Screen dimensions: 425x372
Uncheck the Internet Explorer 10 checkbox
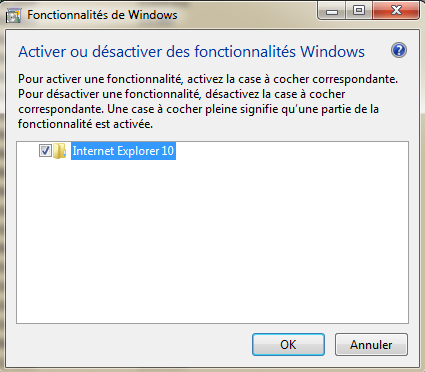pyautogui.click(x=45, y=151)
